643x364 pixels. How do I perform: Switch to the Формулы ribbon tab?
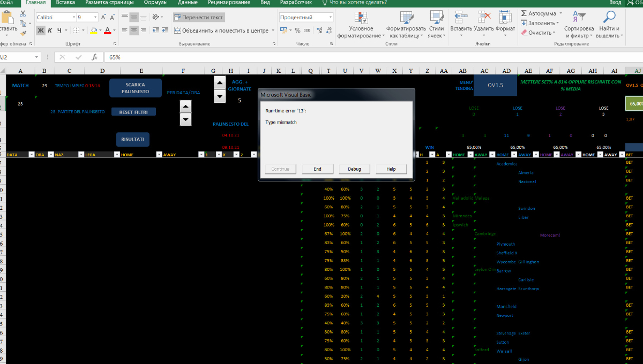click(155, 3)
